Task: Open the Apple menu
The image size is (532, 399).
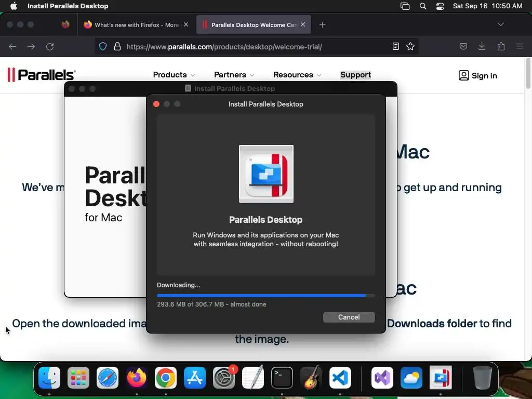Action: (14, 6)
